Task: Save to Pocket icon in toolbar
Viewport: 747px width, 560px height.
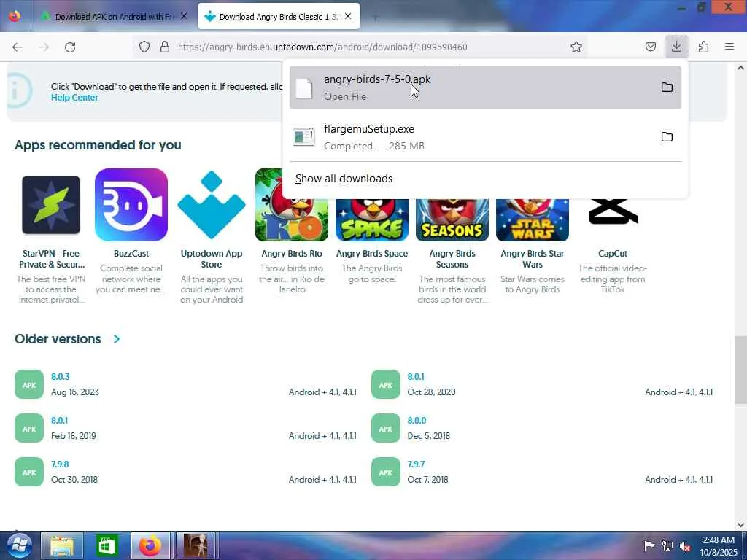Action: pyautogui.click(x=650, y=47)
